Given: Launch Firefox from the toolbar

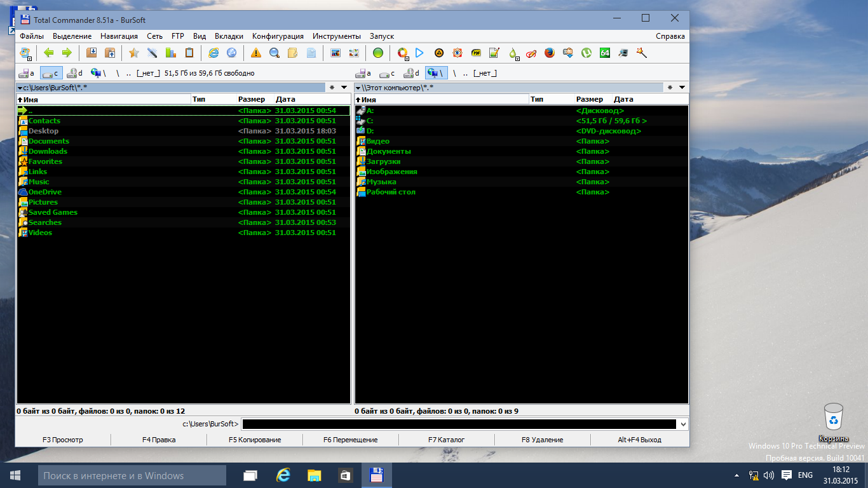Looking at the screenshot, I should click(x=550, y=53).
